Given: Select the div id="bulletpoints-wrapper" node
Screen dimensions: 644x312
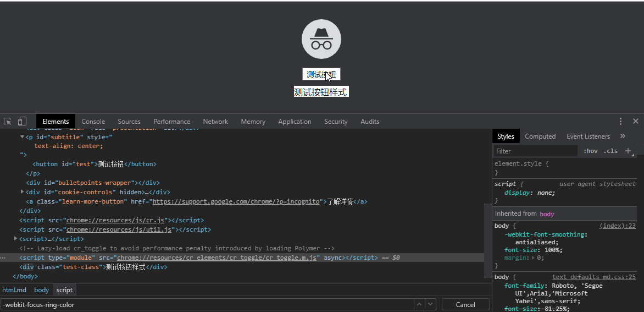Looking at the screenshot, I should coord(92,183).
